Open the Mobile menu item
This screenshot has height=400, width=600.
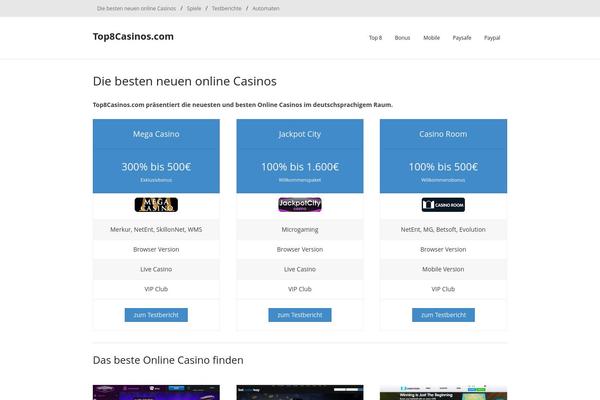pyautogui.click(x=431, y=38)
